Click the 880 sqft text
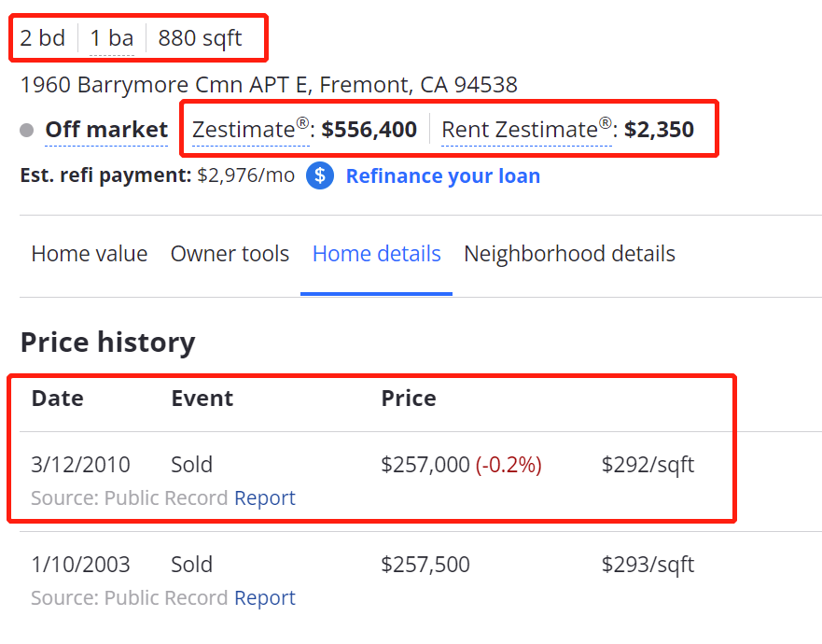The width and height of the screenshot is (822, 644). (x=200, y=38)
